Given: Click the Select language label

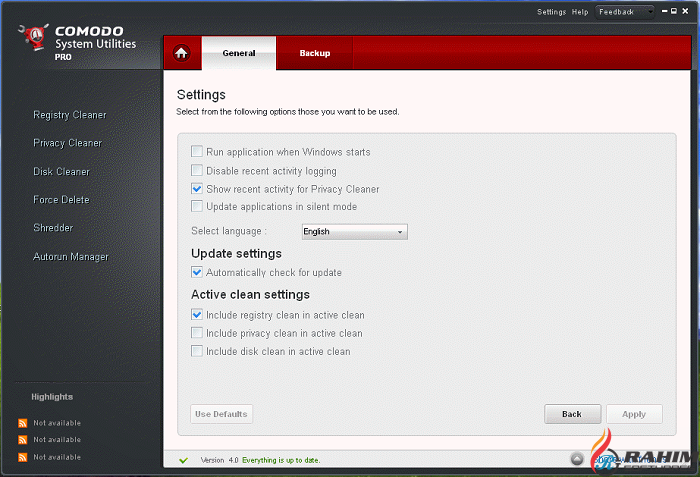Looking at the screenshot, I should (x=229, y=231).
